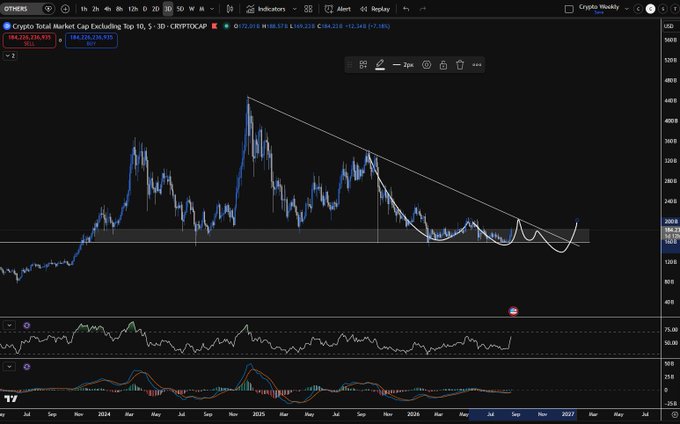The height and width of the screenshot is (424, 680).
Task: Expand the favorite indicators dropdown arrow
Action: point(295,9)
